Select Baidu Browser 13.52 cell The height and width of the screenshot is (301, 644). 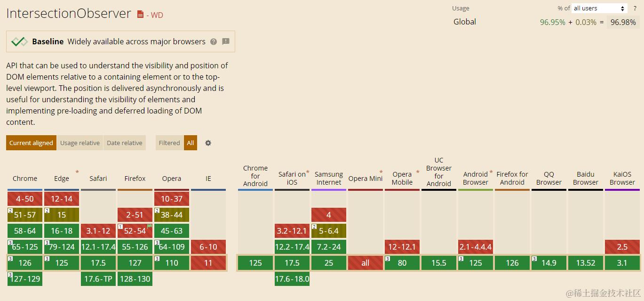[x=586, y=263]
